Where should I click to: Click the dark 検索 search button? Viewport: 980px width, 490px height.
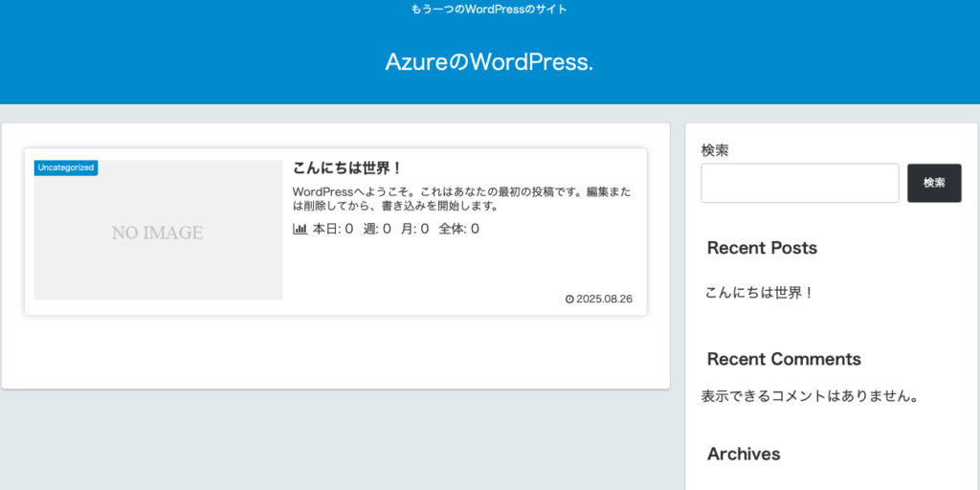(x=934, y=183)
